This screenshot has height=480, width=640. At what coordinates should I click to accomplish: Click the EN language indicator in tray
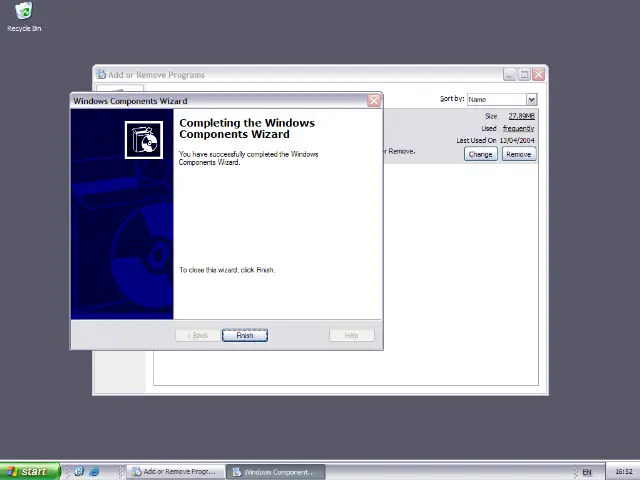587,472
